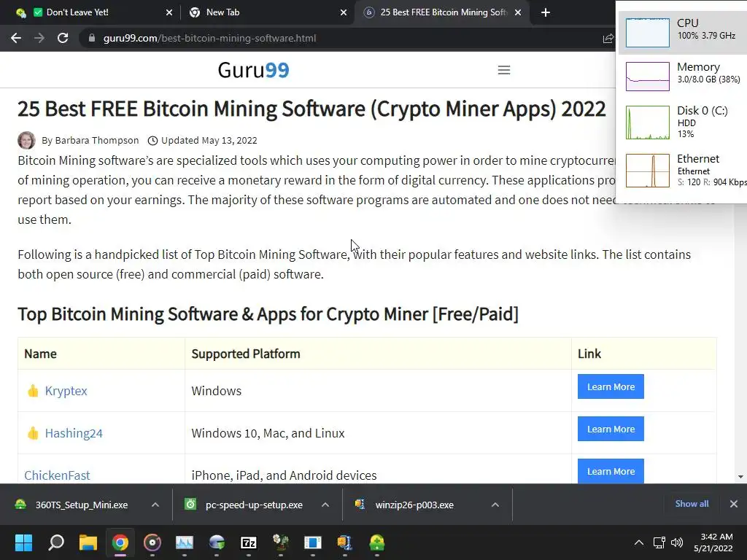Open the ChickenFast link
This screenshot has width=747, height=560.
(x=57, y=475)
